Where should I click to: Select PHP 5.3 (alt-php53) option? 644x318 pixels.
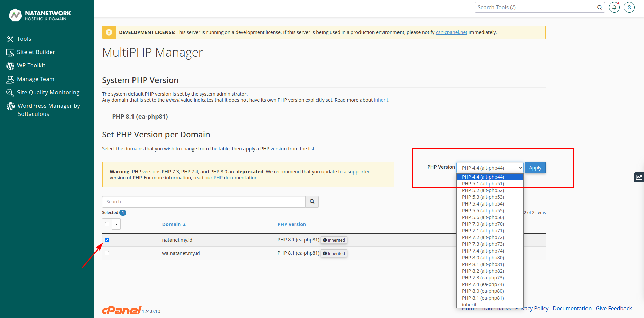coord(490,197)
